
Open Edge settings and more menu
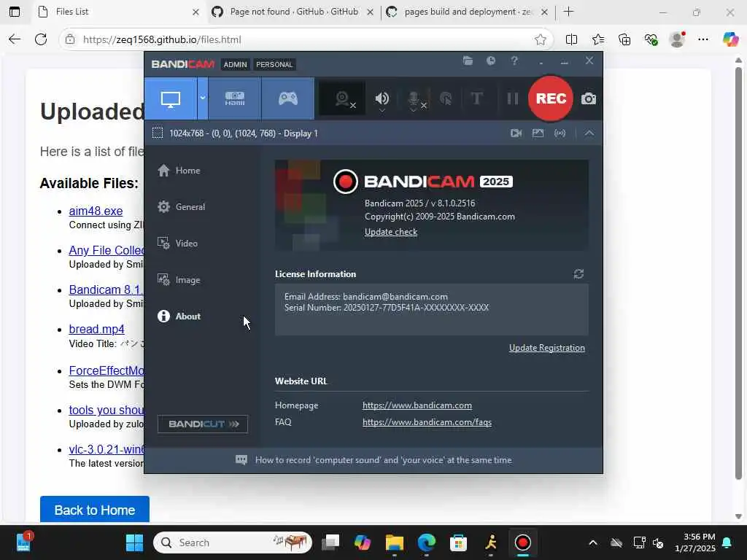tap(703, 39)
